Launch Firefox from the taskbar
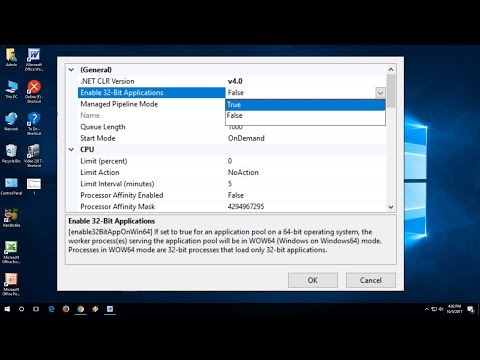Viewport: 480px width, 360px height. (x=66, y=309)
